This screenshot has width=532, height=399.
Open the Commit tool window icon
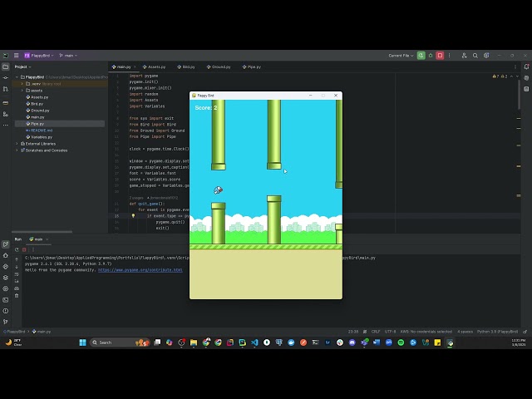(6, 77)
